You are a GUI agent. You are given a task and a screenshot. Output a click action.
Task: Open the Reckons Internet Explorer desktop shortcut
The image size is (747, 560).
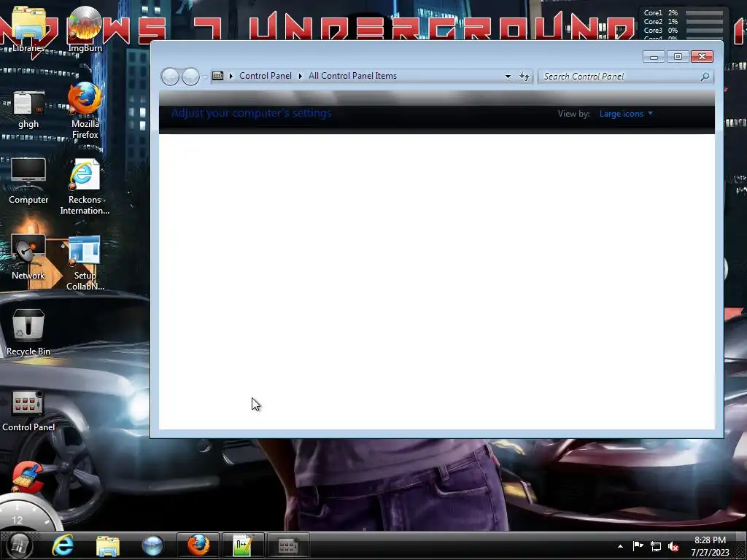click(85, 187)
